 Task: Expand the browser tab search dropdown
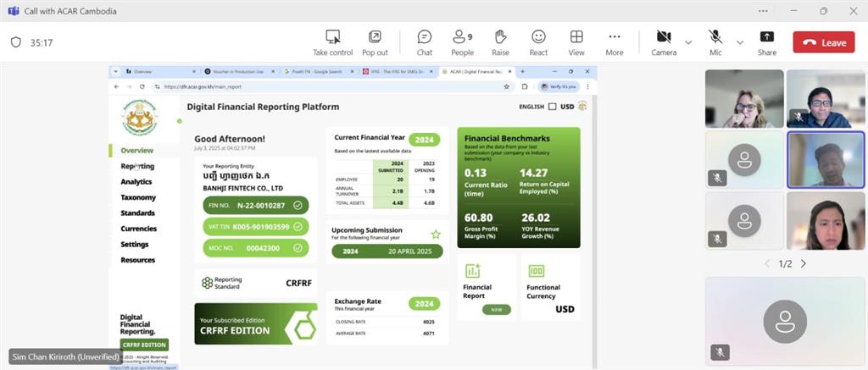(x=115, y=72)
